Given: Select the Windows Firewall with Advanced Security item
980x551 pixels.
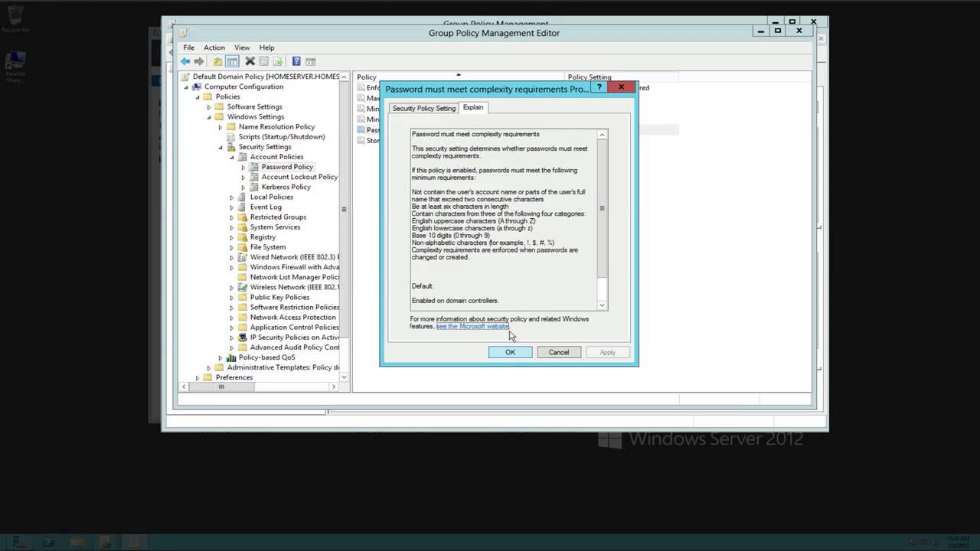Looking at the screenshot, I should point(294,267).
